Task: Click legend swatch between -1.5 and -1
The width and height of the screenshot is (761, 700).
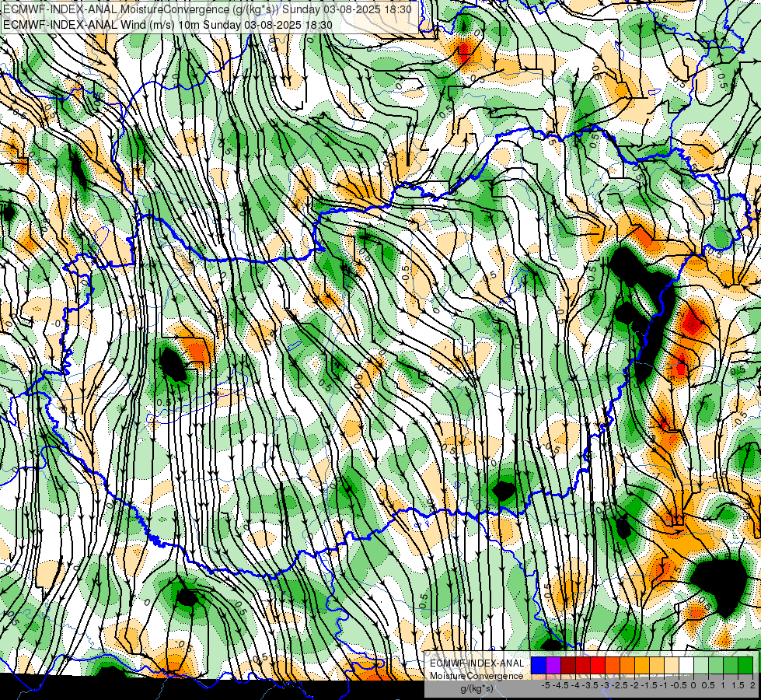Action: point(657,666)
